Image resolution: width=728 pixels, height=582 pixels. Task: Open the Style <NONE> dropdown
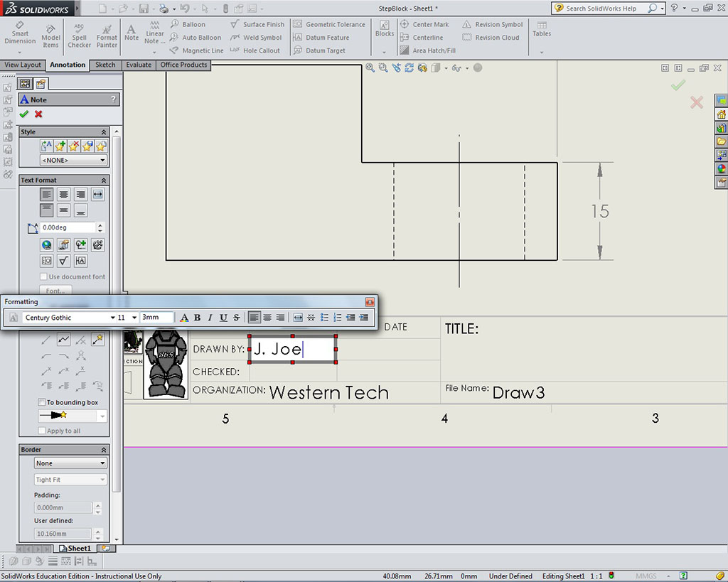coord(73,161)
